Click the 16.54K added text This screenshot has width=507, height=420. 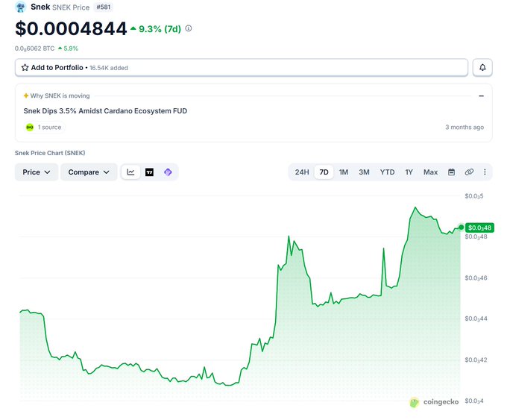click(x=109, y=68)
